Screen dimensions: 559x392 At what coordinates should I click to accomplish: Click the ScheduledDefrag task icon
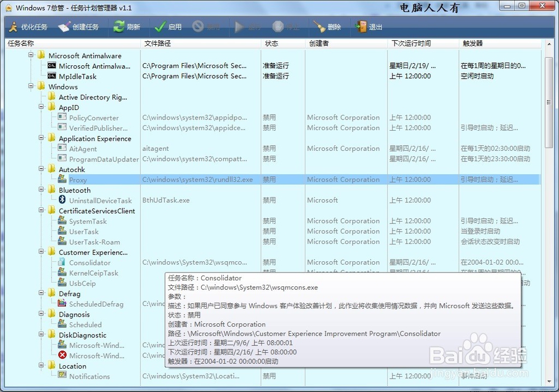tap(62, 303)
